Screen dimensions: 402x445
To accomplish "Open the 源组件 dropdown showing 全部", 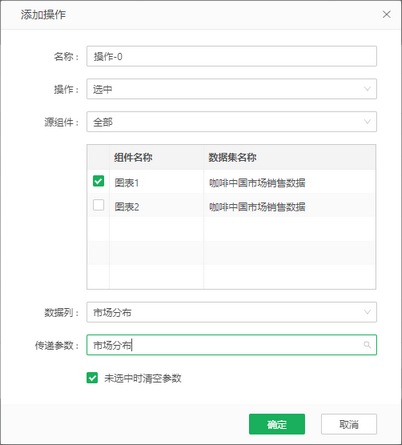I will click(x=232, y=122).
